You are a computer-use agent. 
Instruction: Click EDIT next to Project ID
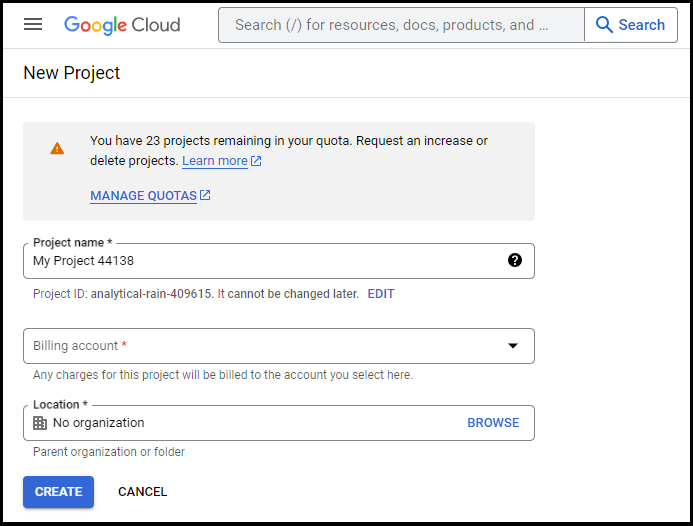(x=381, y=294)
